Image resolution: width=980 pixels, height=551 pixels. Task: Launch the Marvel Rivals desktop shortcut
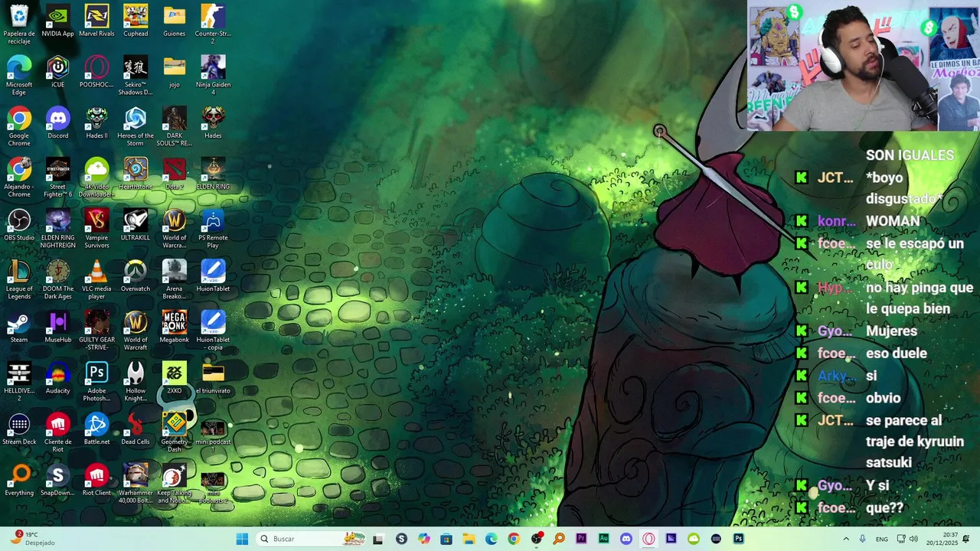point(96,21)
